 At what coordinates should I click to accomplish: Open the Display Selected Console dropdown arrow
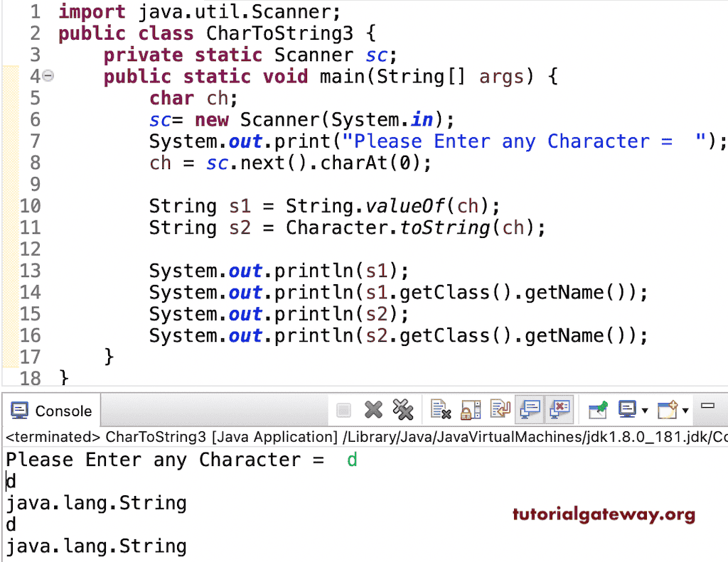click(x=645, y=412)
